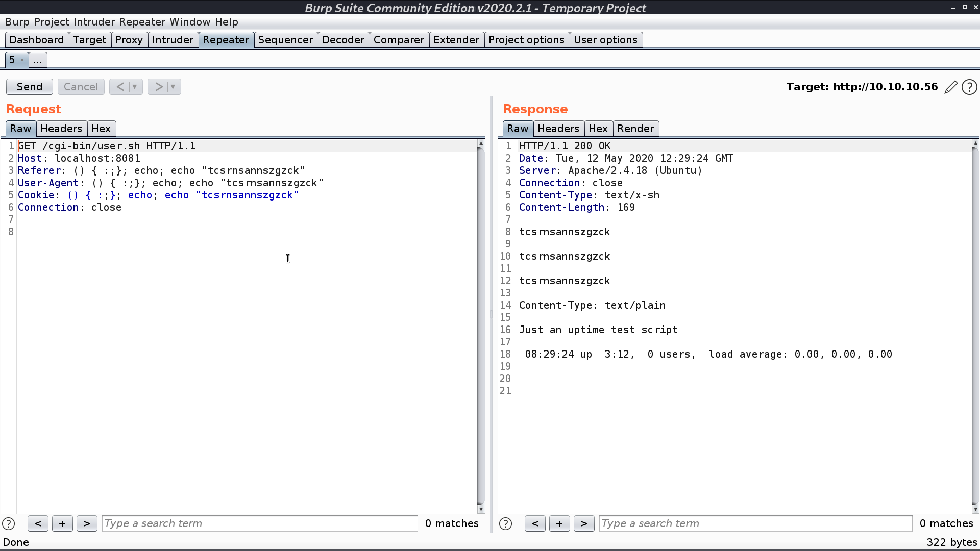Screen dimensions: 980x551
Task: Open the Project menu
Action: tap(52, 22)
